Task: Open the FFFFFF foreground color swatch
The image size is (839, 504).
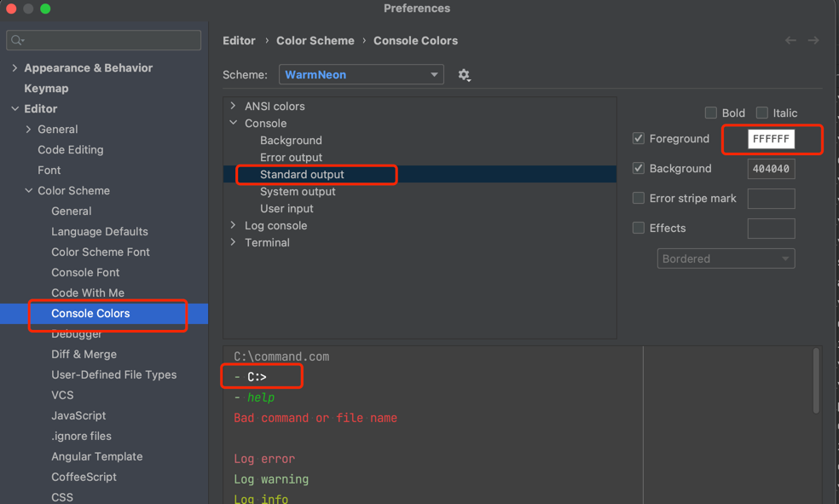Action: [x=771, y=139]
